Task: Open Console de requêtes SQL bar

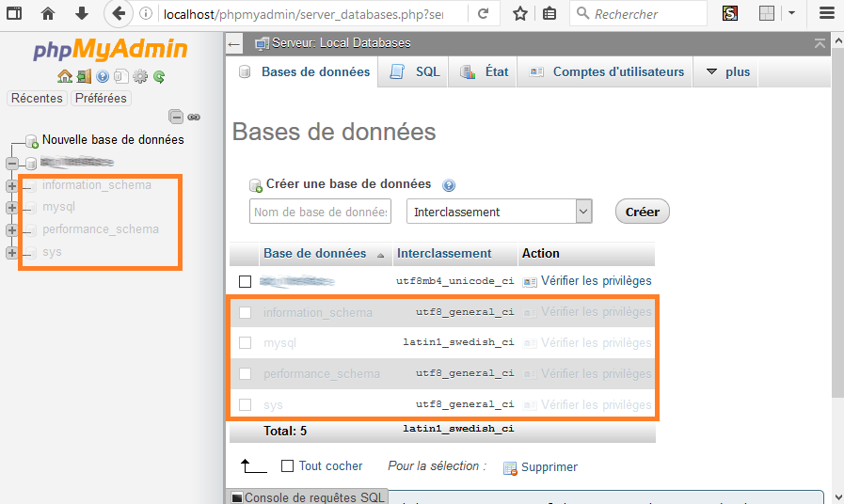Action: [x=308, y=497]
